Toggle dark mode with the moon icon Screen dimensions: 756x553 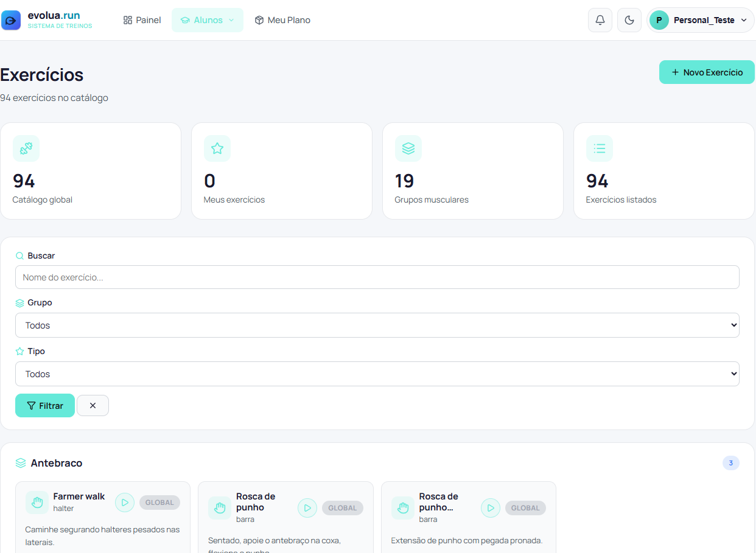tap(629, 20)
